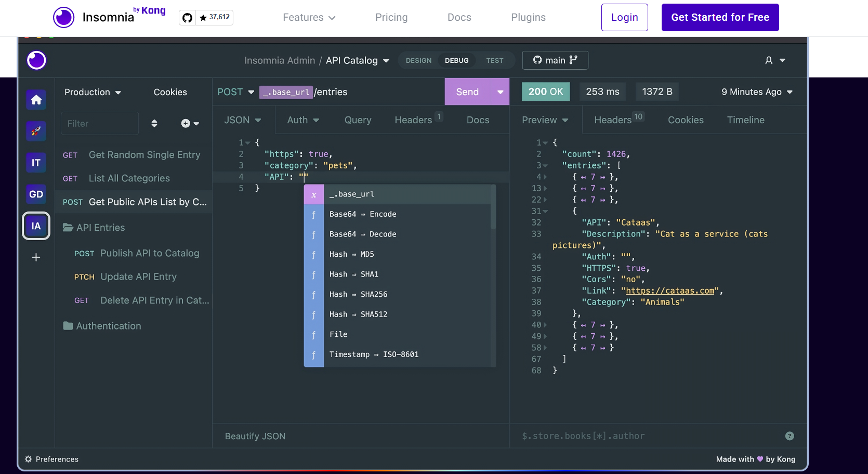Open the rocket workspace icon in the sidebar

coord(36,131)
